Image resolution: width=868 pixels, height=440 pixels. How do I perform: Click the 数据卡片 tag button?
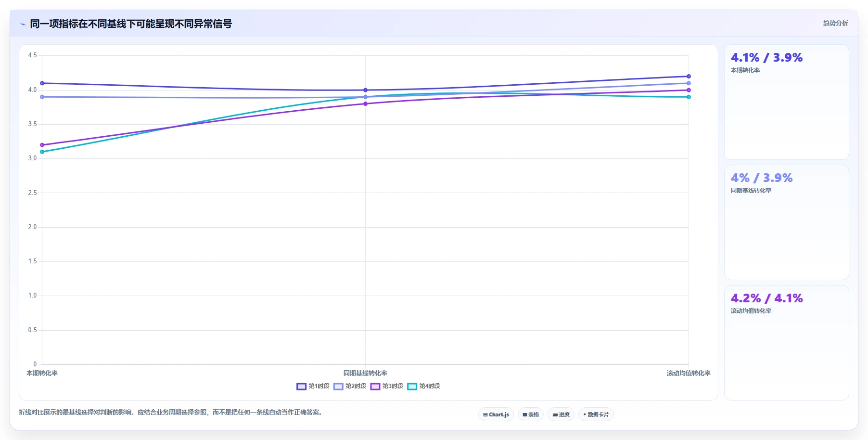pos(596,414)
